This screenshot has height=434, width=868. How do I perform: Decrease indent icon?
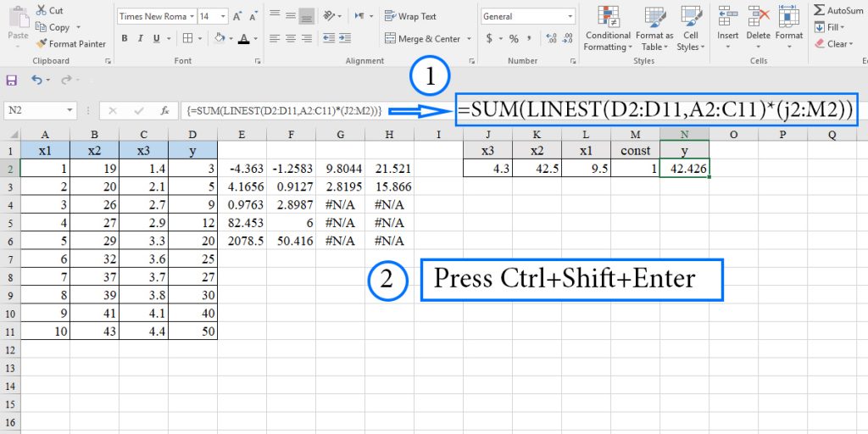329,38
